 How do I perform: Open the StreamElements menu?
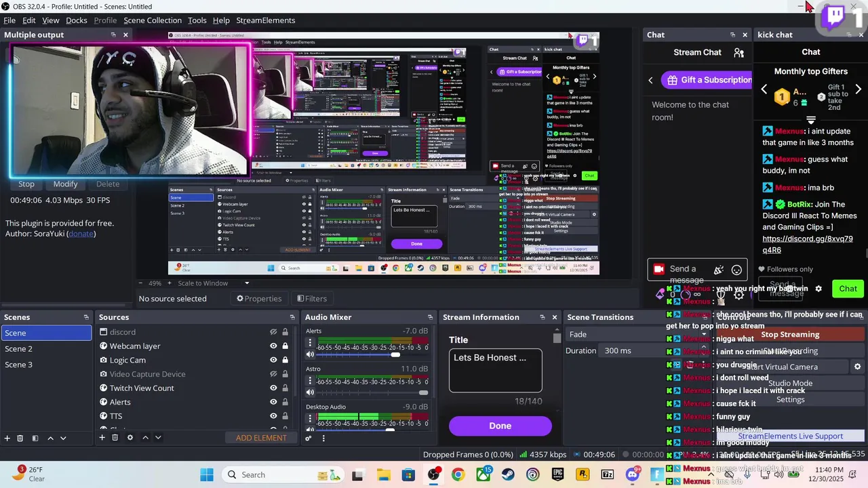pos(266,20)
